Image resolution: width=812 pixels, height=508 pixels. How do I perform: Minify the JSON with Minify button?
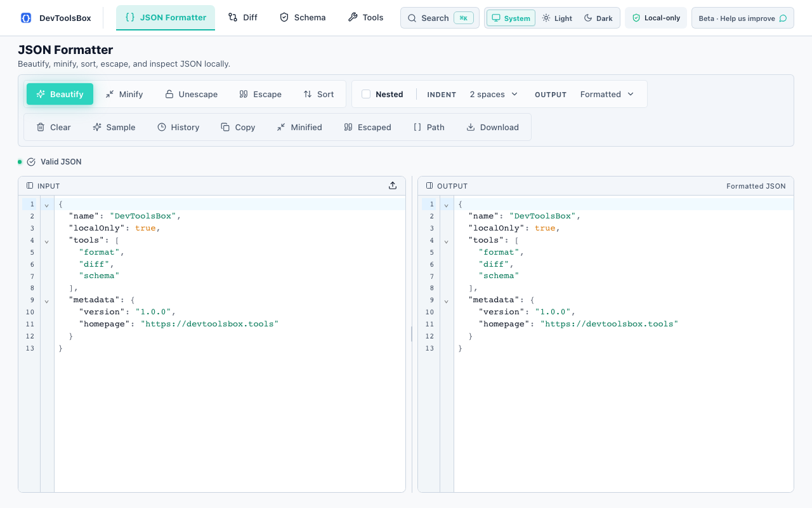(x=124, y=94)
